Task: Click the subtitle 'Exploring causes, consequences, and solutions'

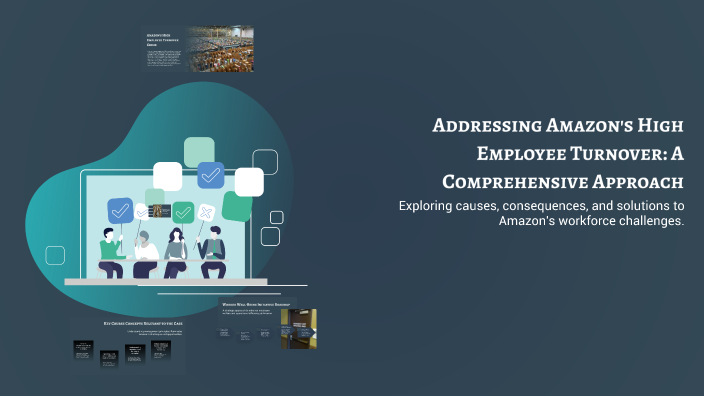Action: 541,213
